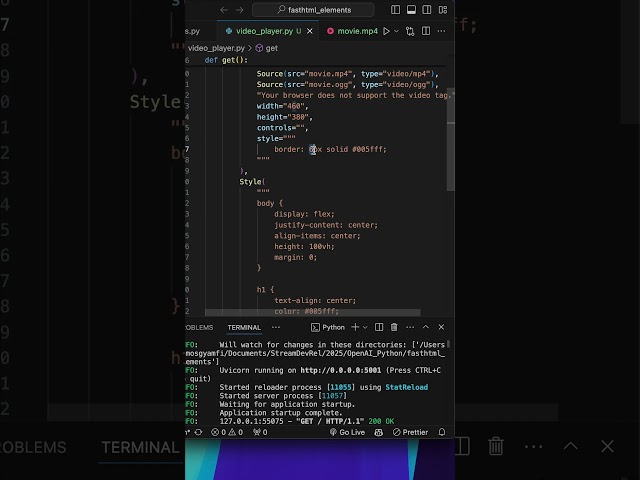Screen dimensions: 640x480
Task: Open warnings count in status bar
Action: [236, 432]
